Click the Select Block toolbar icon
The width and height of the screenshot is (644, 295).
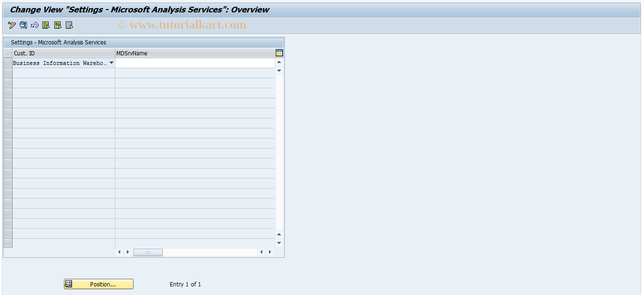(58, 25)
